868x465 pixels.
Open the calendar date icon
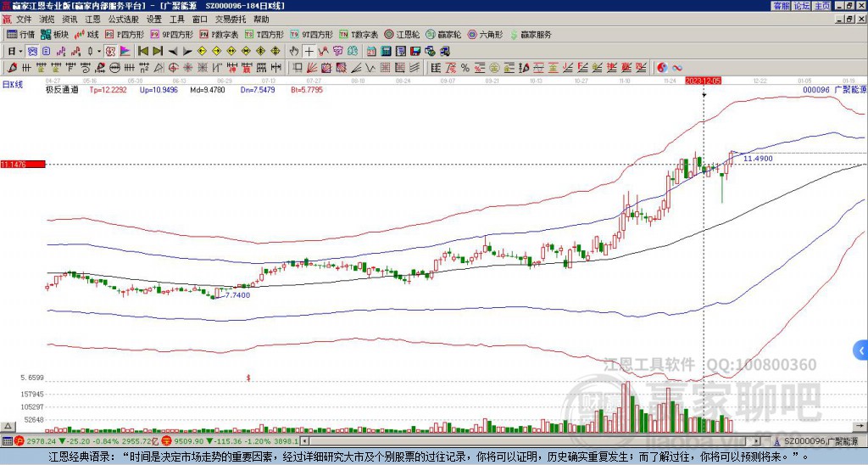pyautogui.click(x=371, y=52)
